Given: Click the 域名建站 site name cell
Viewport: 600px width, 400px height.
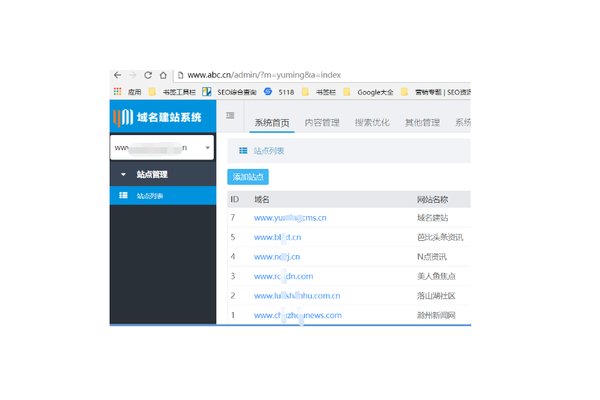Looking at the screenshot, I should 432,218.
